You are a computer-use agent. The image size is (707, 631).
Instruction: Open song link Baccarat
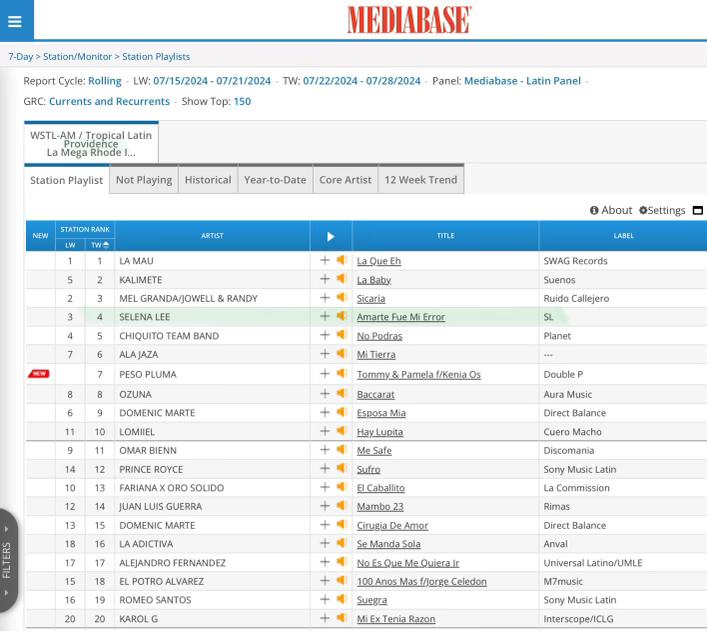376,395
